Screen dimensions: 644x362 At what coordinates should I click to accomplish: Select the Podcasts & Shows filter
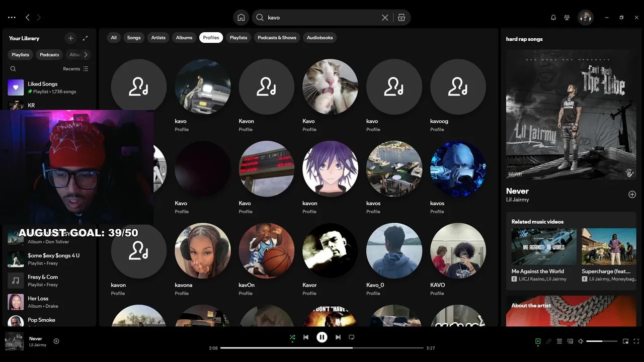pos(277,38)
